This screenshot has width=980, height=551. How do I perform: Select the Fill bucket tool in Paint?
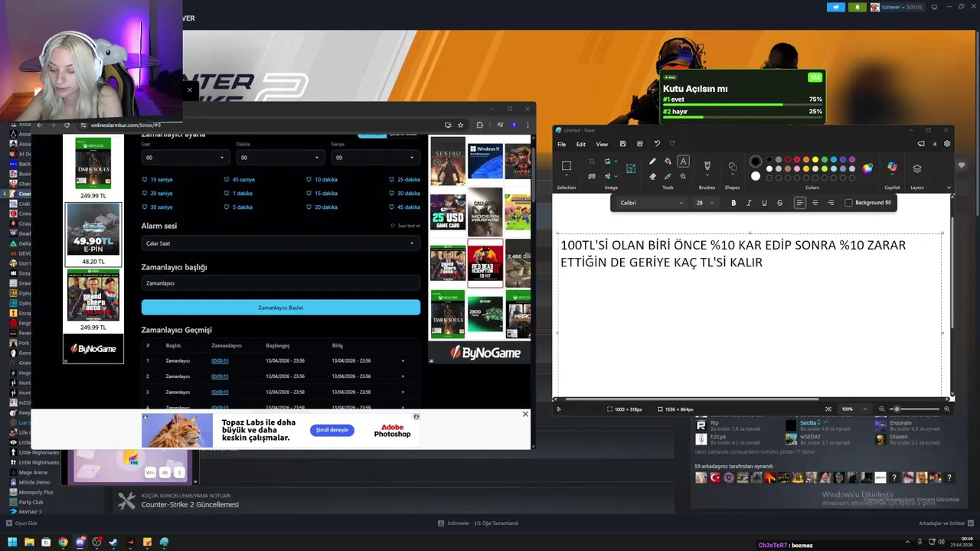(668, 161)
